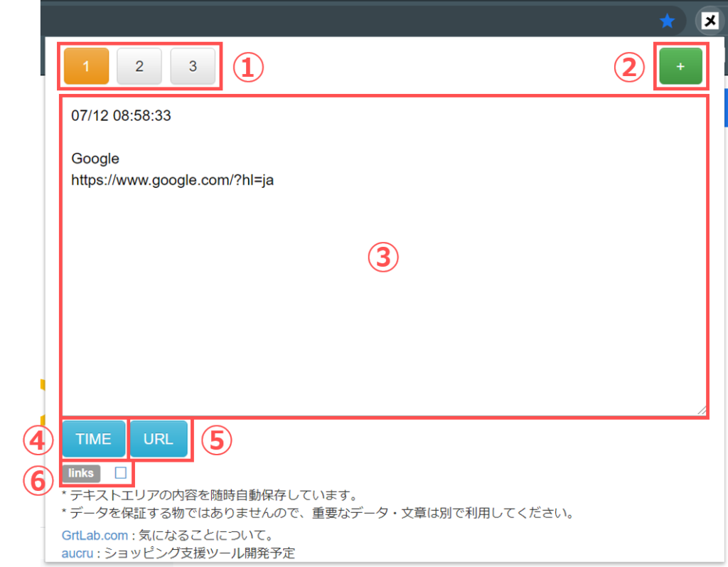Toggle link mode via the gray links label
The width and height of the screenshot is (728, 567).
(x=80, y=472)
